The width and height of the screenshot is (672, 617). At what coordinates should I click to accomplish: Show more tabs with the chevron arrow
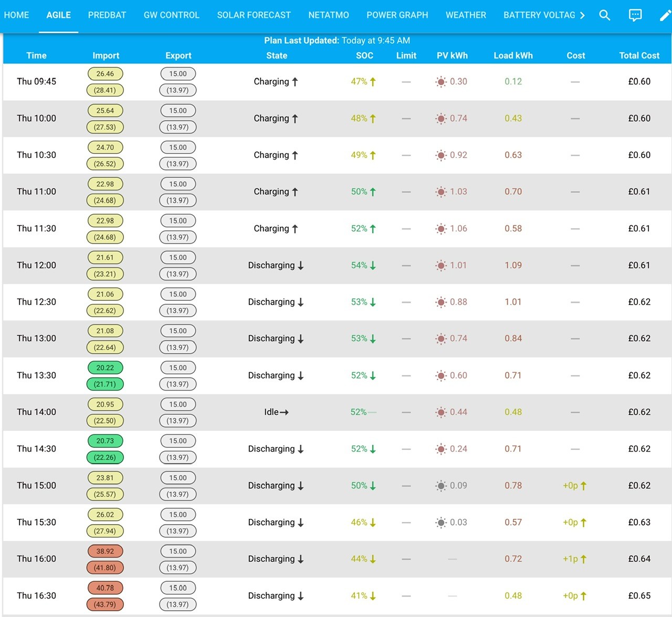(582, 15)
